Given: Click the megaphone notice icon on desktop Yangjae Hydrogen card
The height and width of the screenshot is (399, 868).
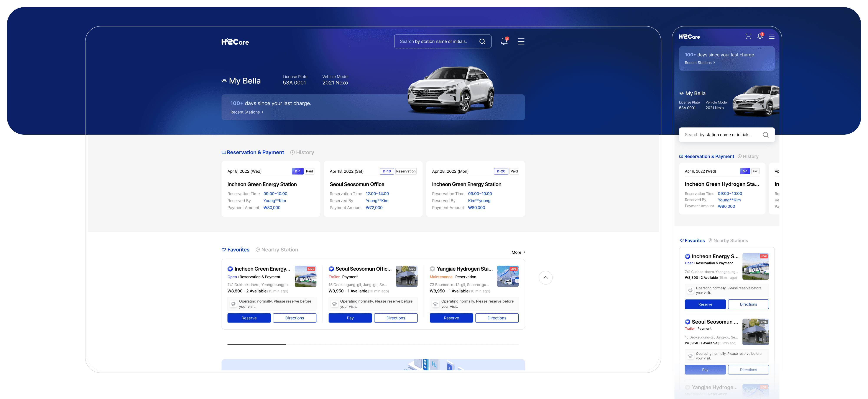Looking at the screenshot, I should 435,304.
